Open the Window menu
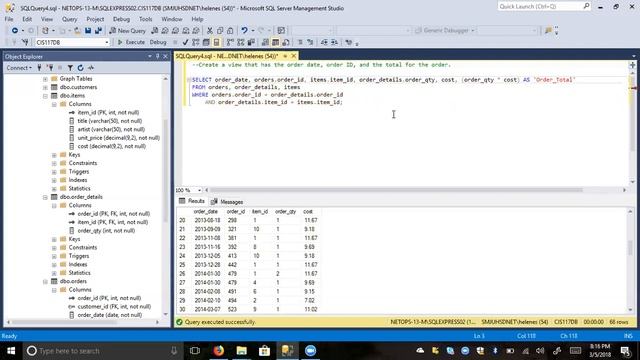The width and height of the screenshot is (640, 360). point(172,19)
